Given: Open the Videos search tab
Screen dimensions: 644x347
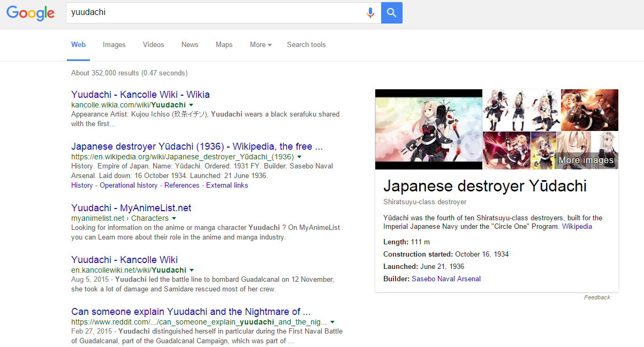Looking at the screenshot, I should [153, 45].
